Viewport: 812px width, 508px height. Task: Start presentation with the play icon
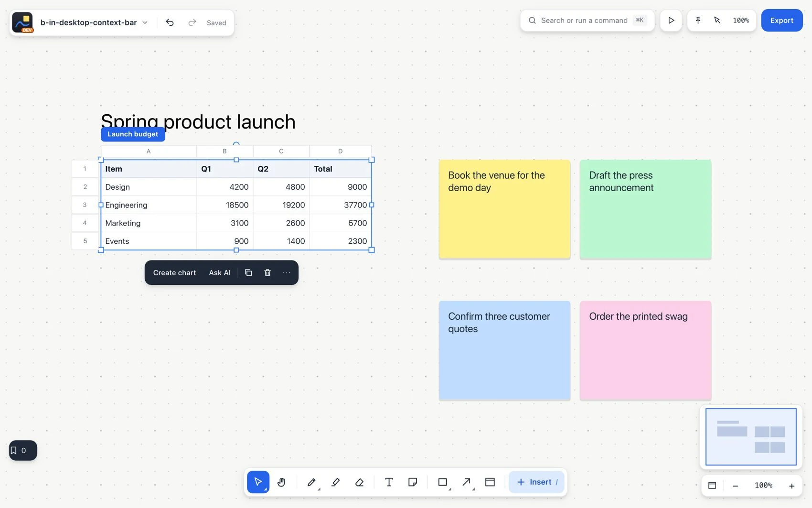[671, 21]
